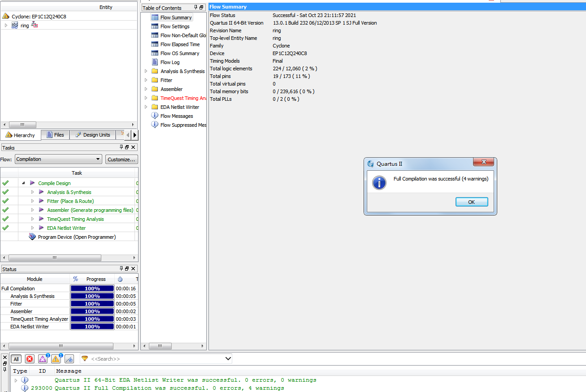The width and height of the screenshot is (586, 392).
Task: Click the TimeQuest Timing Analysis play icon
Action: pyautogui.click(x=41, y=219)
